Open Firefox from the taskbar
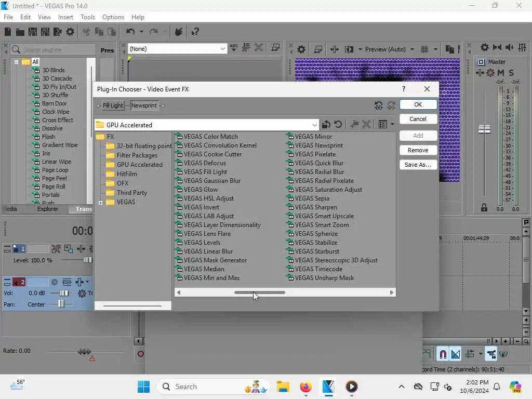Screen dimensions: 532x399 [305, 387]
